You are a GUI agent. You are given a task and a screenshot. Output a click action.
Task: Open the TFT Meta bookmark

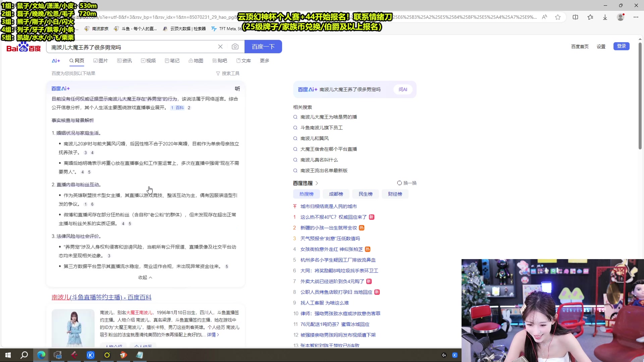(x=227, y=29)
